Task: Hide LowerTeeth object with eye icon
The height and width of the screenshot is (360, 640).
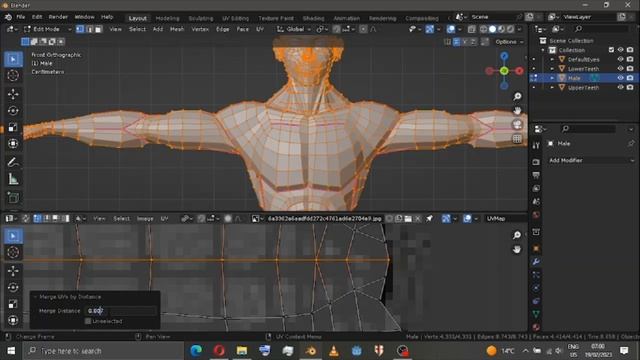Action: (620, 69)
